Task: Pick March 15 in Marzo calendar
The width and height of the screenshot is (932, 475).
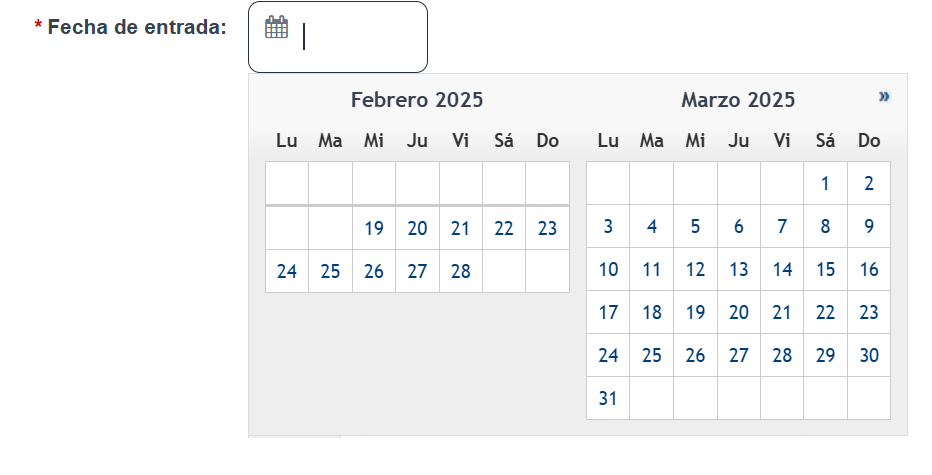Action: [x=825, y=269]
